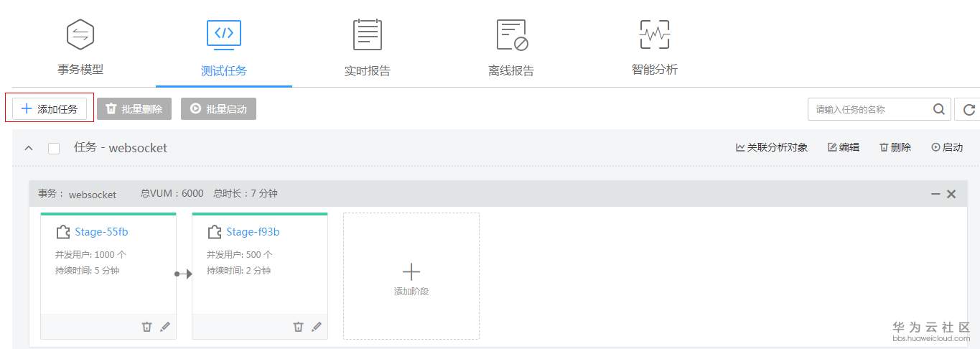Switch to 智能分析 tab
Image resolution: width=980 pixels, height=349 pixels.
tap(655, 70)
